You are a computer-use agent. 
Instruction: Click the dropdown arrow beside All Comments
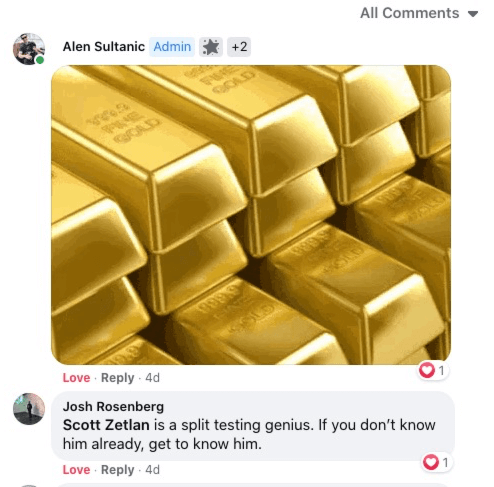coord(473,14)
